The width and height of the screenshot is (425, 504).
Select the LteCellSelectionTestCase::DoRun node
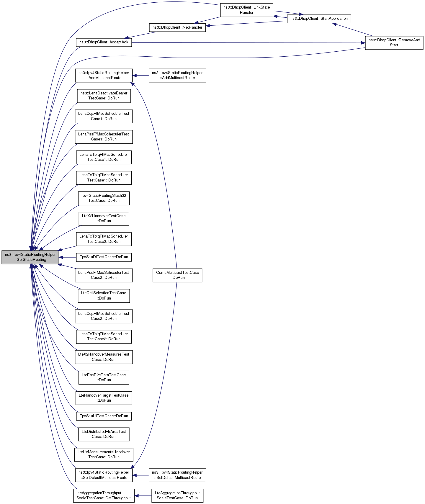(104, 295)
